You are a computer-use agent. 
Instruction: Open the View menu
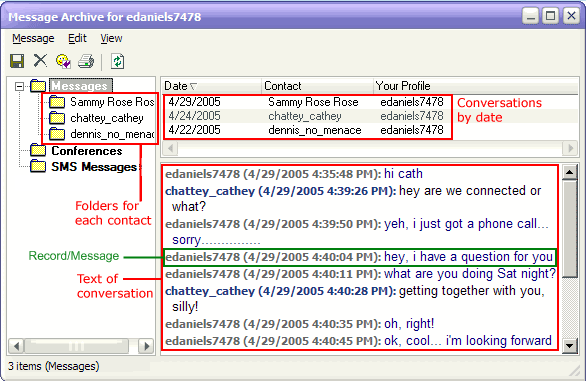(x=111, y=39)
